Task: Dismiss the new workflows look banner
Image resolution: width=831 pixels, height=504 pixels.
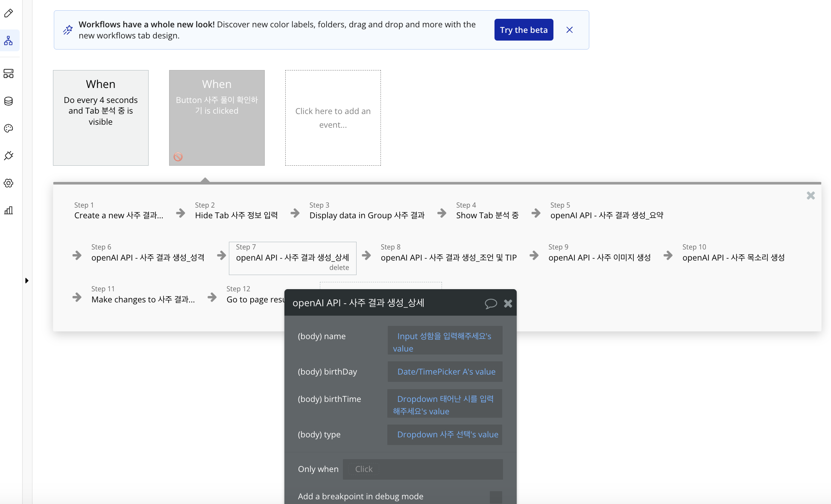Action: 569,30
